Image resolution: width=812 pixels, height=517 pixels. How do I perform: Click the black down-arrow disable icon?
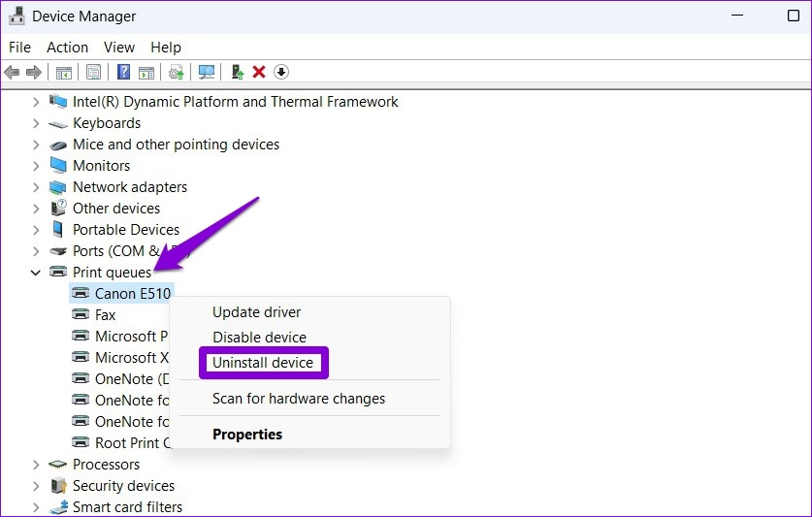pos(281,72)
